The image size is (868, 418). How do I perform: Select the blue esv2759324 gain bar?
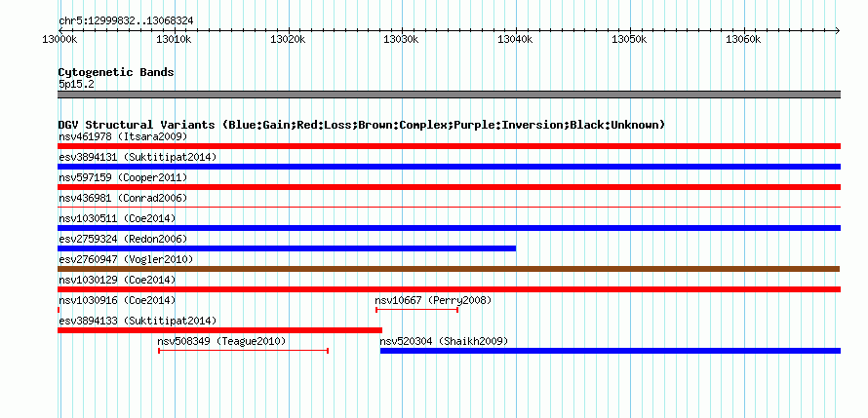point(287,248)
